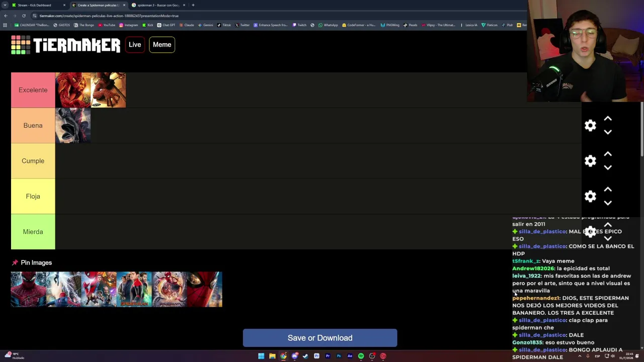Open File Explorer from the taskbar
Screen dimensions: 644x362
coord(272,356)
